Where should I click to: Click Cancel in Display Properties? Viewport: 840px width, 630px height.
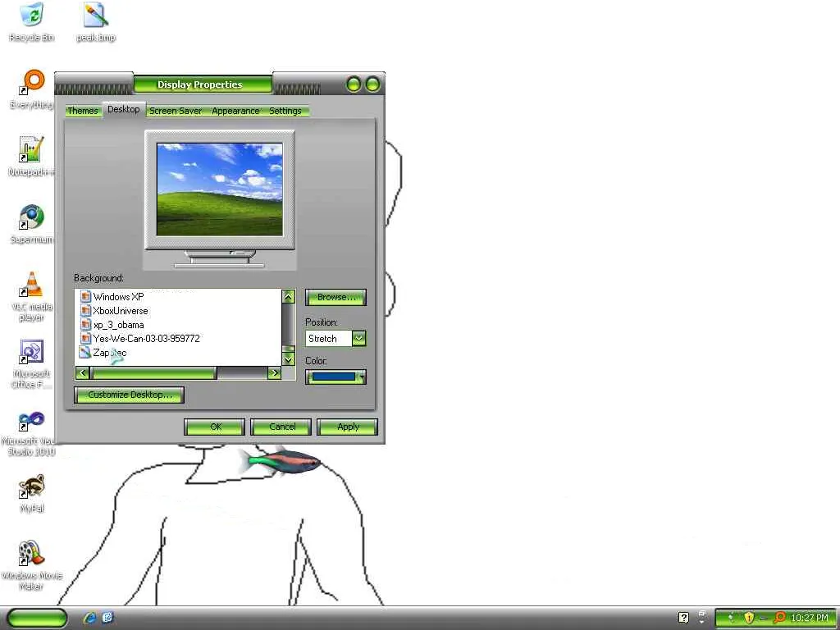281,427
